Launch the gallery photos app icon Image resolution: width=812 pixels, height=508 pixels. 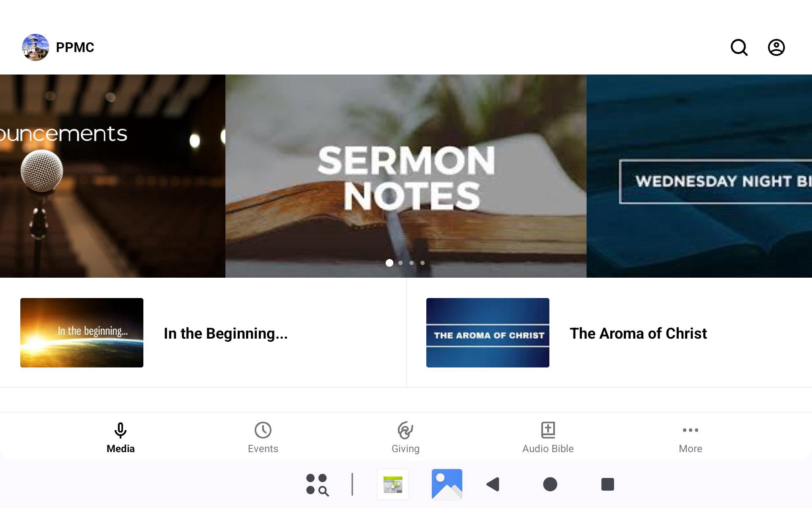[x=447, y=484]
